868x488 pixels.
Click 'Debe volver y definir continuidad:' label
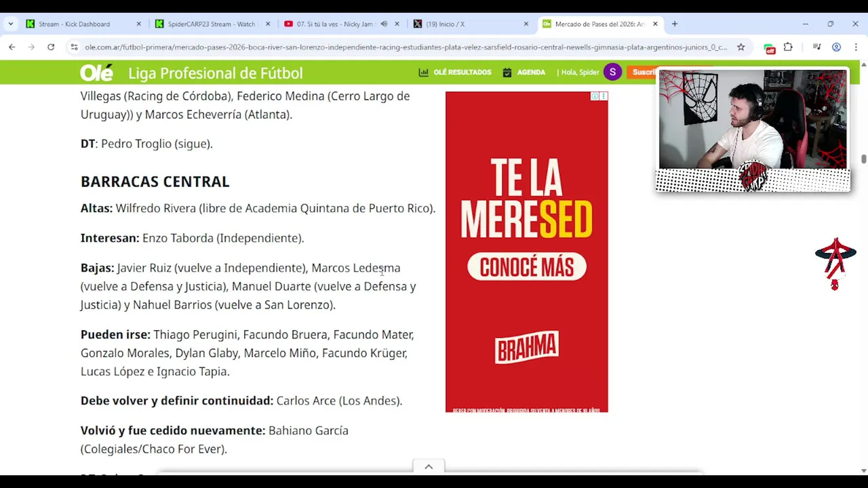177,401
